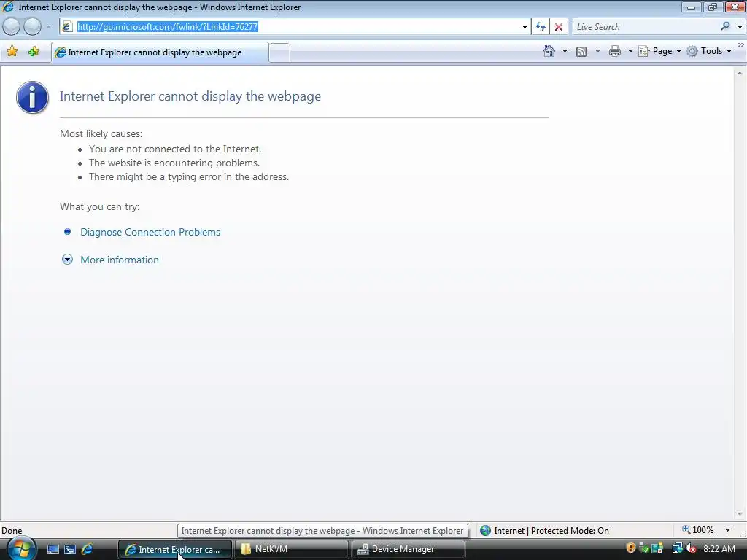The height and width of the screenshot is (560, 747).
Task: Click the Refresh page icon
Action: click(541, 27)
